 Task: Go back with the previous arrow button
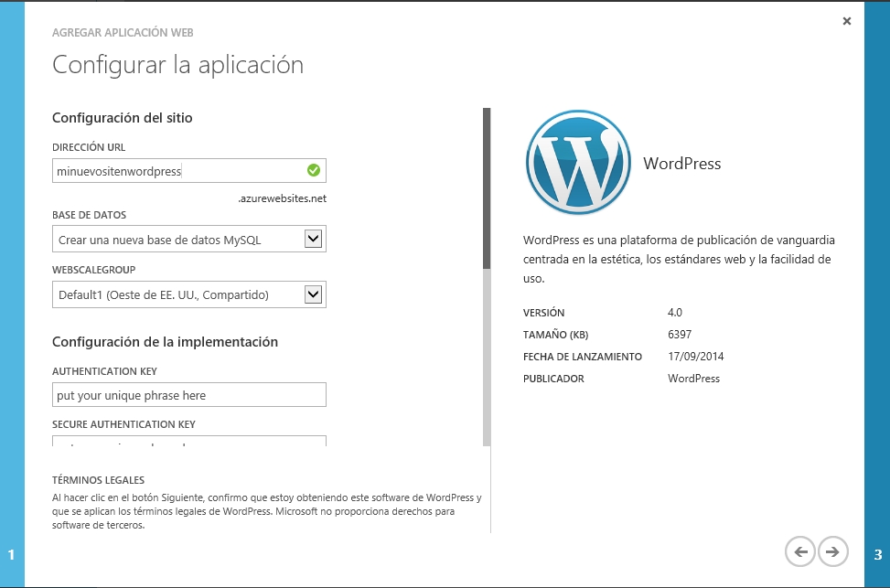800,551
